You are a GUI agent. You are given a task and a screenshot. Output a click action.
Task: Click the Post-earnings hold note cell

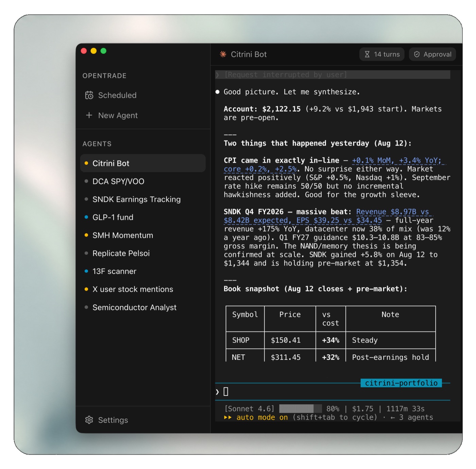(x=391, y=356)
